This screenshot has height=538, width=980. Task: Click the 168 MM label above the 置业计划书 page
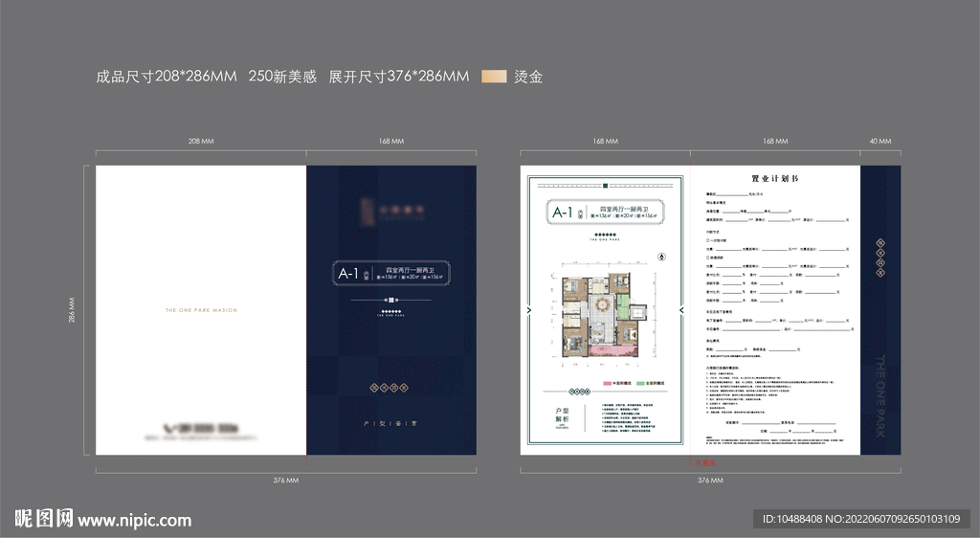[x=775, y=142]
